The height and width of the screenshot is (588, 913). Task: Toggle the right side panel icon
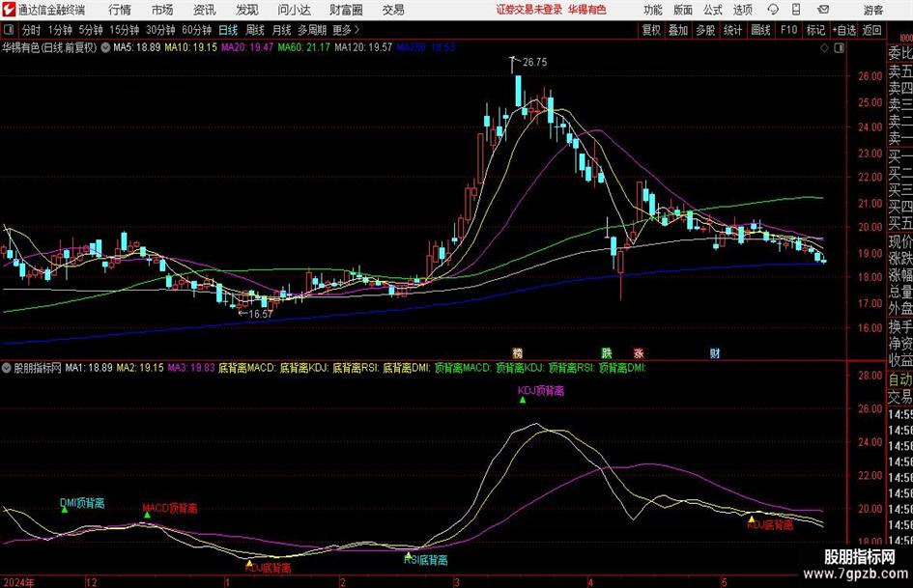(839, 48)
